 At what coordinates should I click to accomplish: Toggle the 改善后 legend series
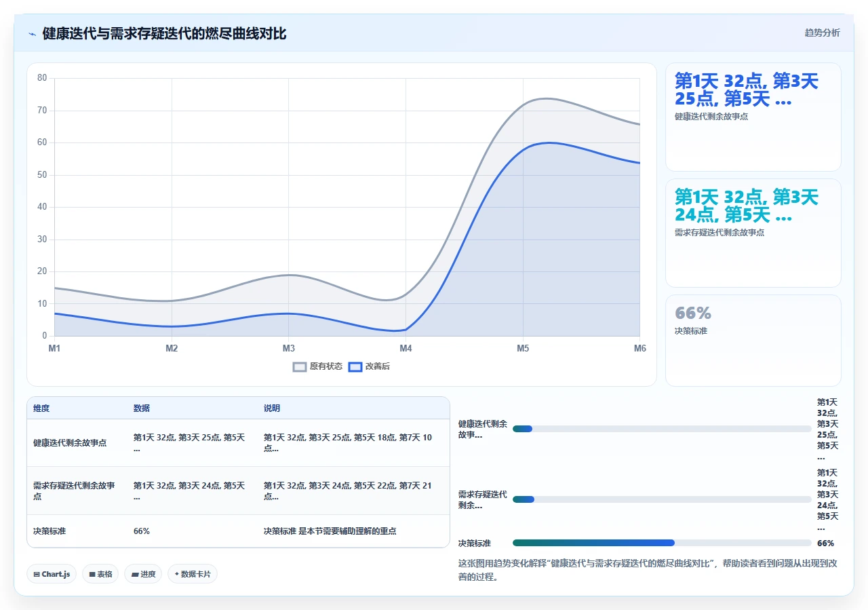369,366
